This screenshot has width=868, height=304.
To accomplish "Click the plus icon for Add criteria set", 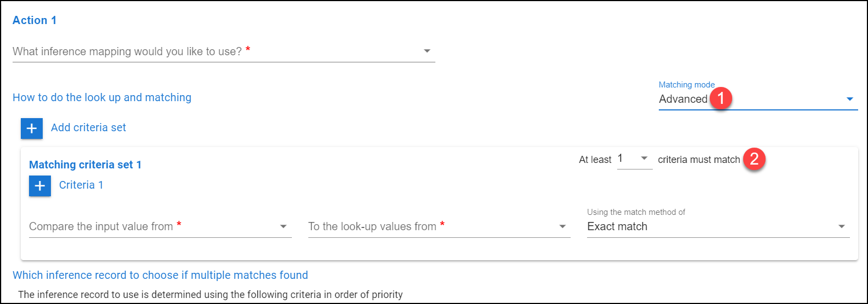I will coord(31,128).
